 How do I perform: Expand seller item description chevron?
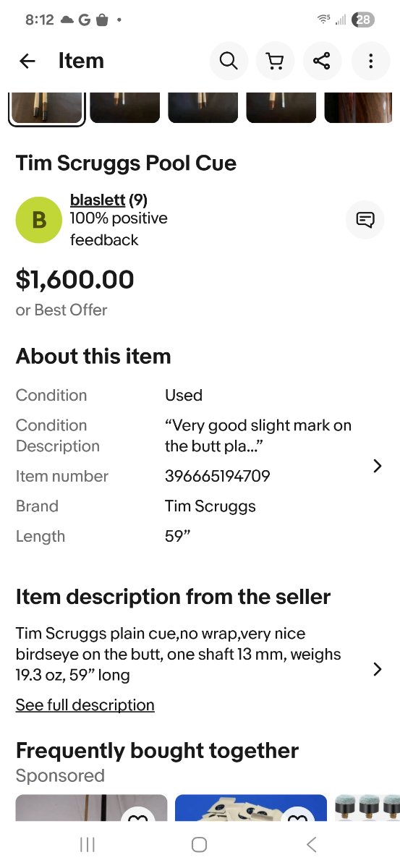coord(377,669)
